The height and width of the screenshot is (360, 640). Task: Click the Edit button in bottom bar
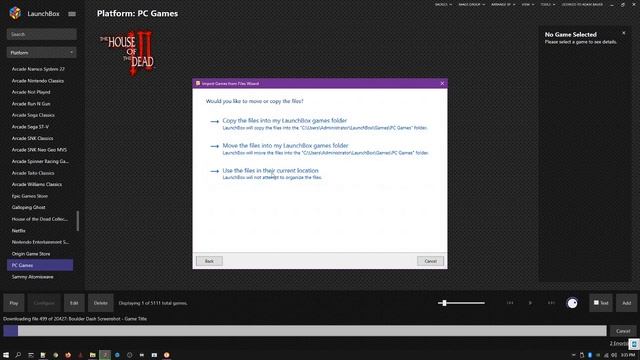coord(74,303)
